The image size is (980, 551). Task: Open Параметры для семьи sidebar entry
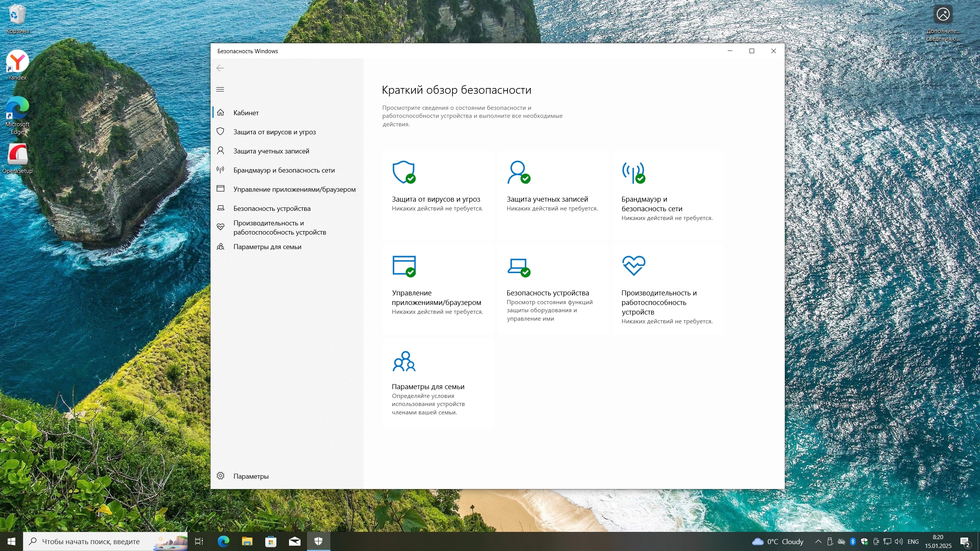pyautogui.click(x=267, y=247)
